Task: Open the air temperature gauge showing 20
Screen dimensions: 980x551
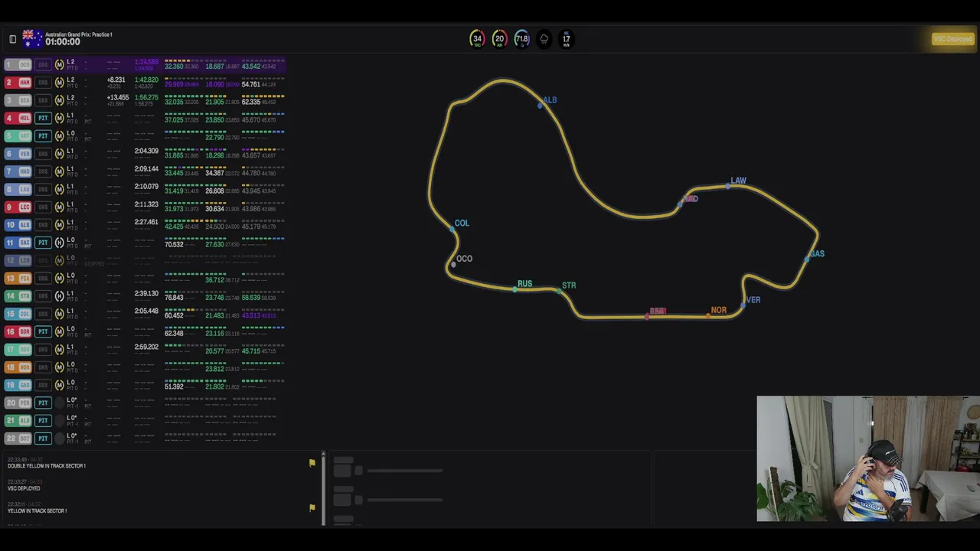Action: click(x=499, y=39)
